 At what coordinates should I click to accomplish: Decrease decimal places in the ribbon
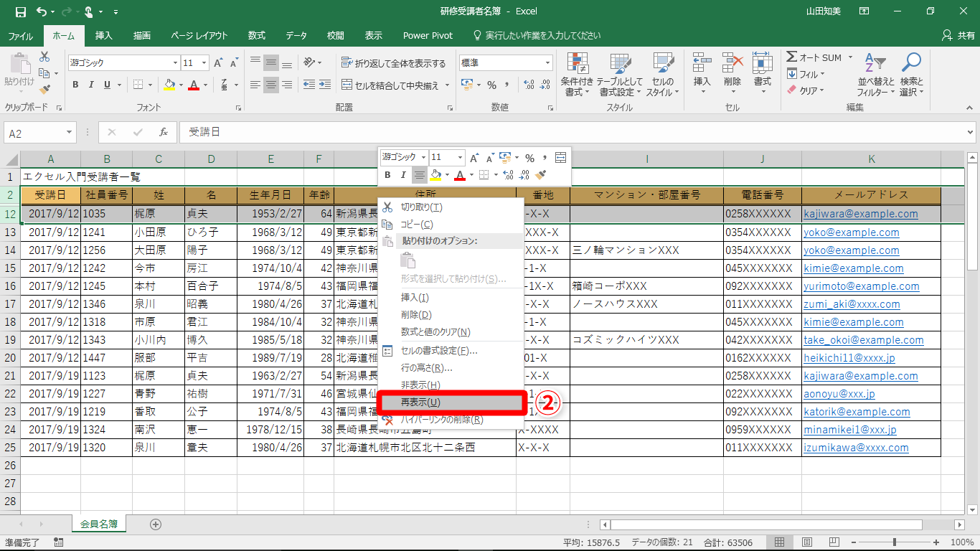546,85
